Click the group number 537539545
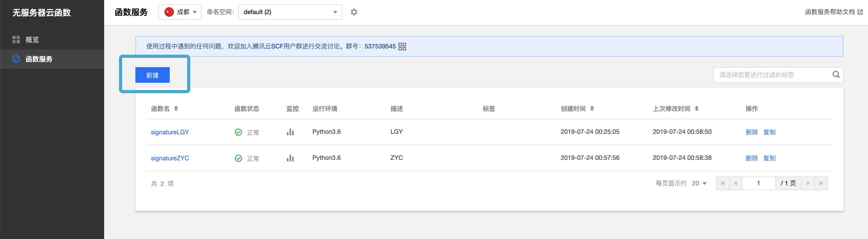The image size is (868, 239). pyautogui.click(x=380, y=47)
